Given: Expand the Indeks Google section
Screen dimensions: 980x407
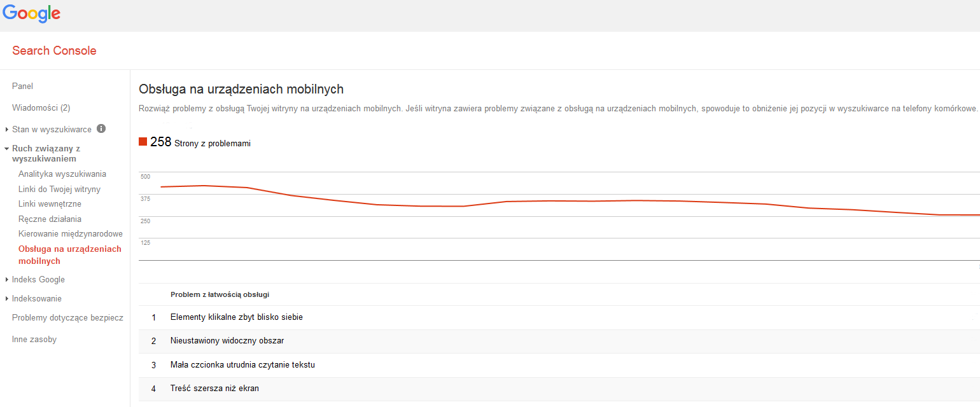Looking at the screenshot, I should click(7, 280).
